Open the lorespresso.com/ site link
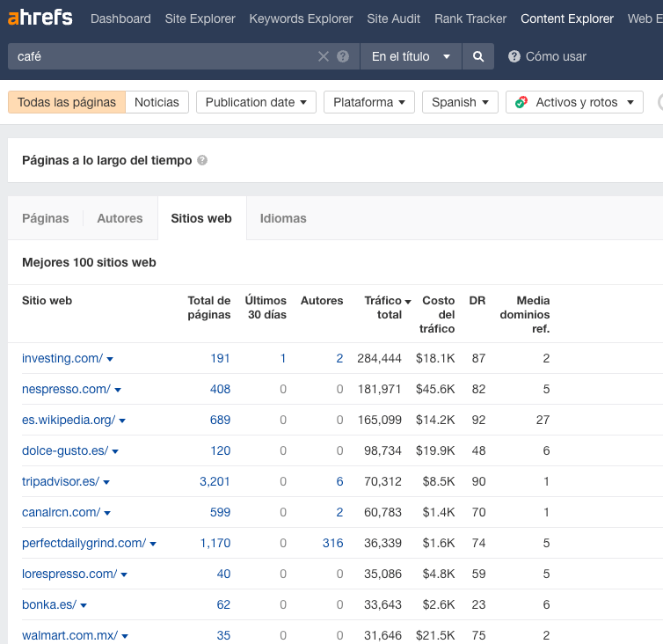Image resolution: width=663 pixels, height=644 pixels. [69, 574]
